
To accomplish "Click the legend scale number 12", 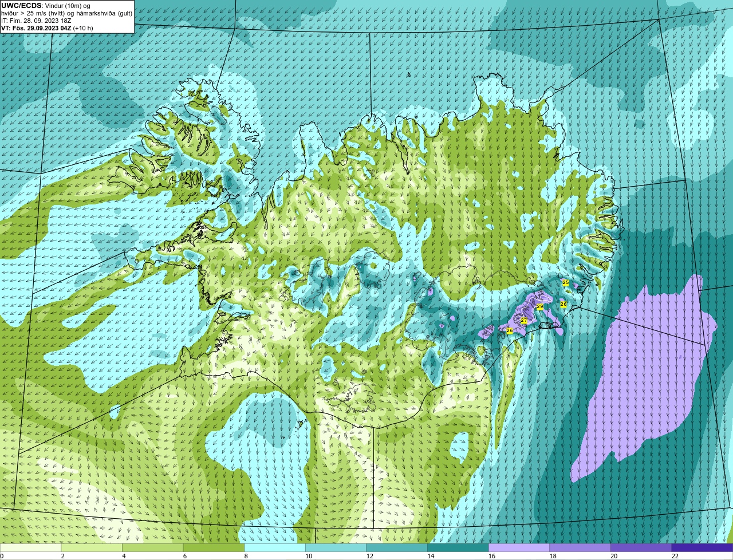I will pyautogui.click(x=370, y=556).
